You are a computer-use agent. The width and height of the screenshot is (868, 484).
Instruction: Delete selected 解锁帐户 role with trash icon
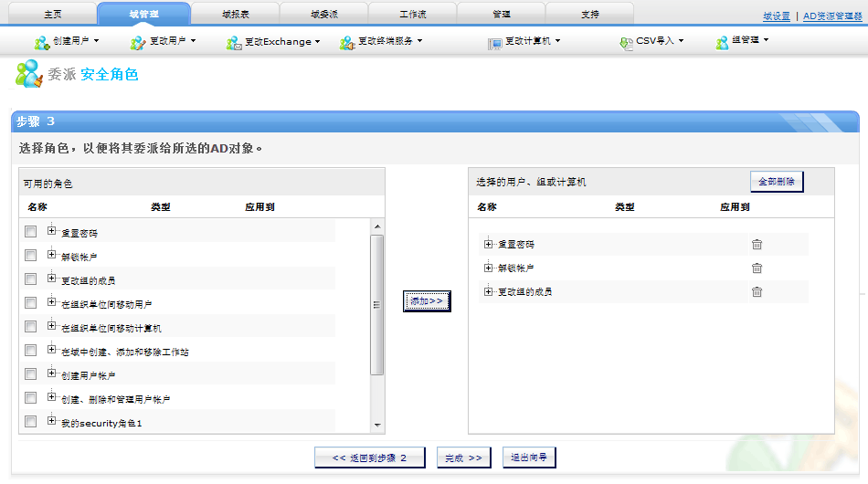(757, 268)
